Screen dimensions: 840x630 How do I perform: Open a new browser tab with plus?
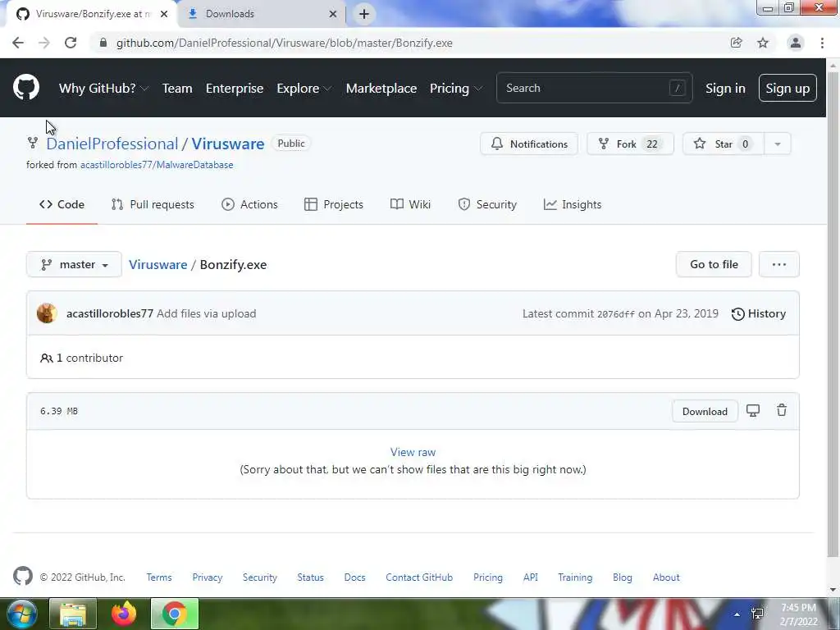tap(363, 14)
